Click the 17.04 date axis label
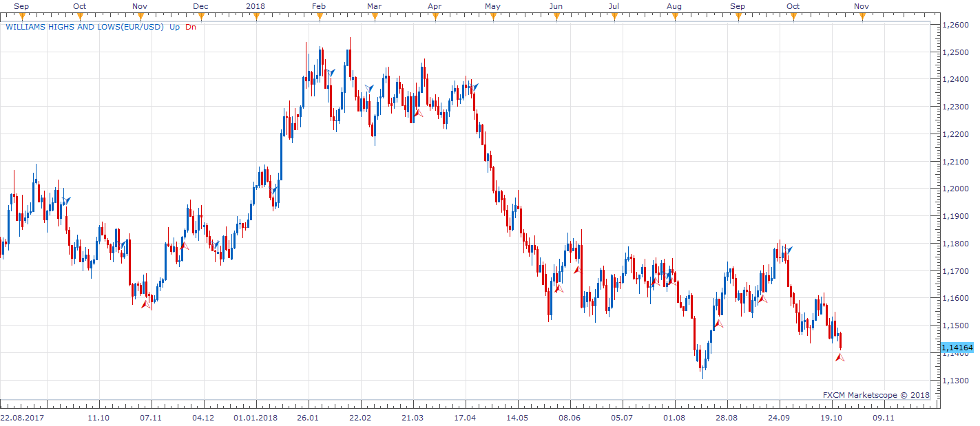The width and height of the screenshot is (980, 426). pyautogui.click(x=465, y=418)
